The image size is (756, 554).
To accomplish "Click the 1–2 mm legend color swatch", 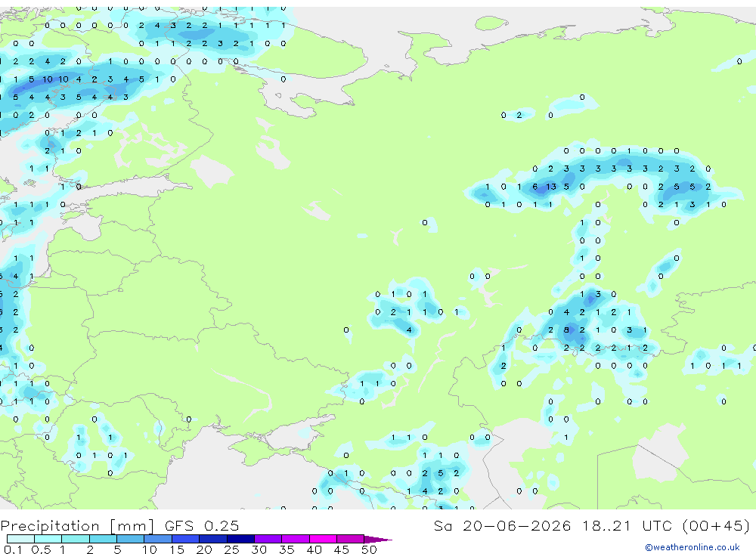I will coord(75,539).
